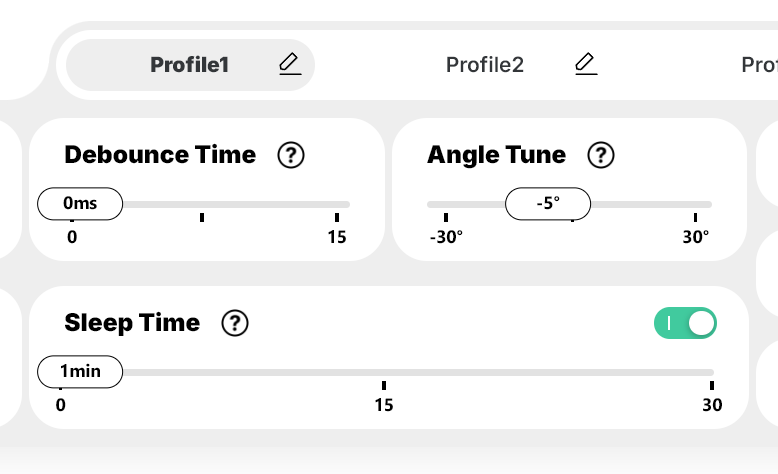Click the edit pencil beside Profile1
The image size is (778, 474).
289,65
